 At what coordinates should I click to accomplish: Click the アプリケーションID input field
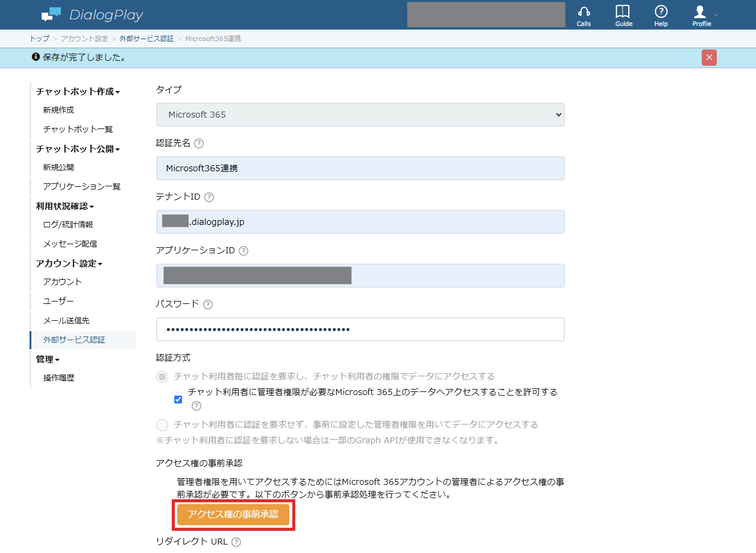(361, 276)
